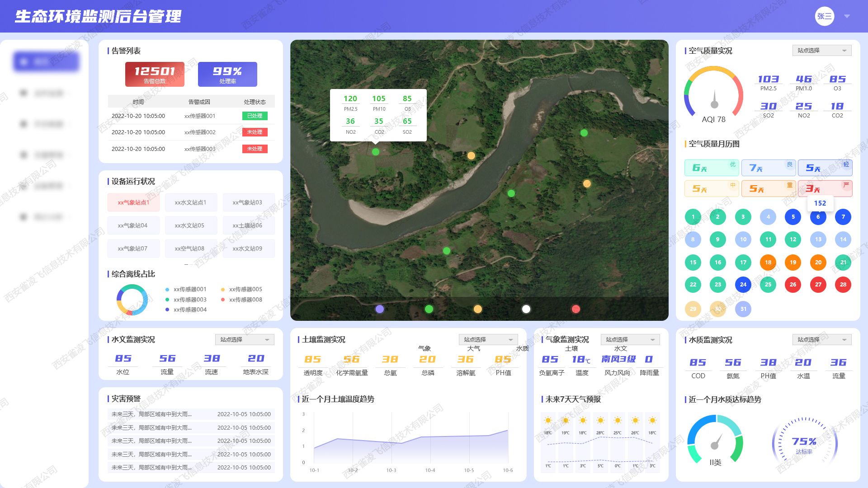868x488 pixels.
Task: Select day 24 in air quality calendar
Action: [x=743, y=285]
